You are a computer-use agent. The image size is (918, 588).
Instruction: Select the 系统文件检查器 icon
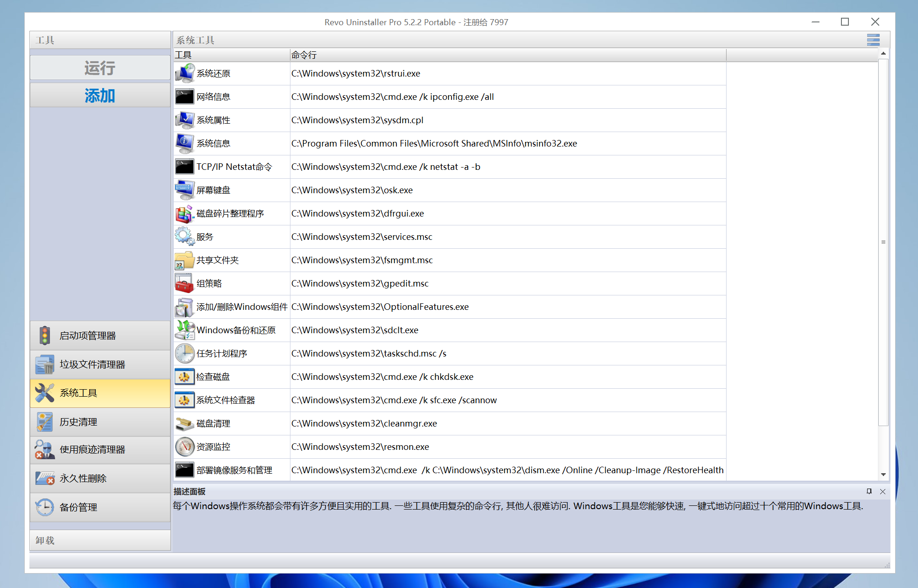185,400
